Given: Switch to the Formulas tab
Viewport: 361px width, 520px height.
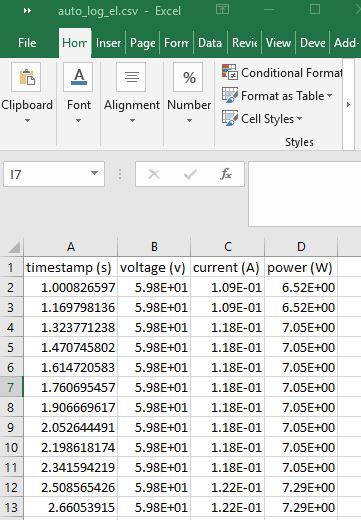Looking at the screenshot, I should pos(177,43).
